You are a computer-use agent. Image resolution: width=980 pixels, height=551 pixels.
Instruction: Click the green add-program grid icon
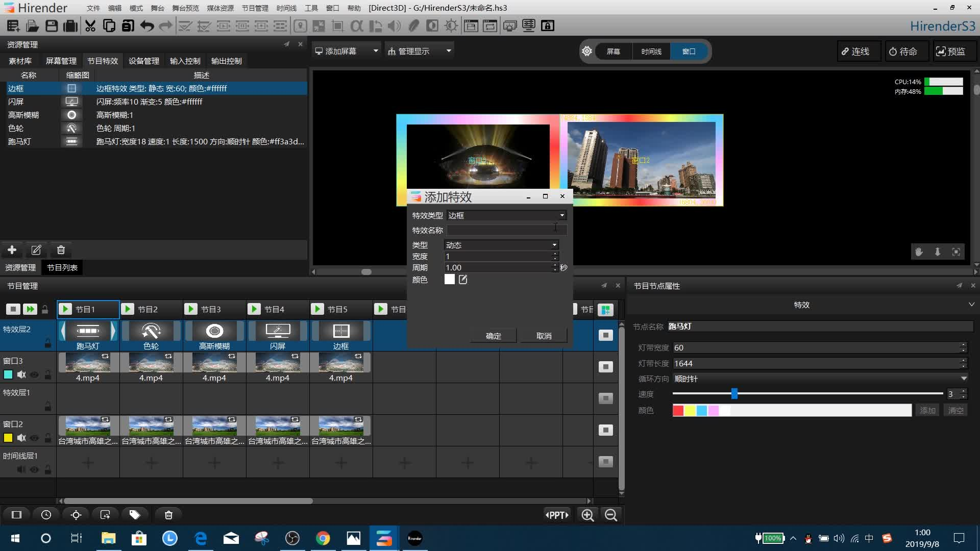pos(605,310)
